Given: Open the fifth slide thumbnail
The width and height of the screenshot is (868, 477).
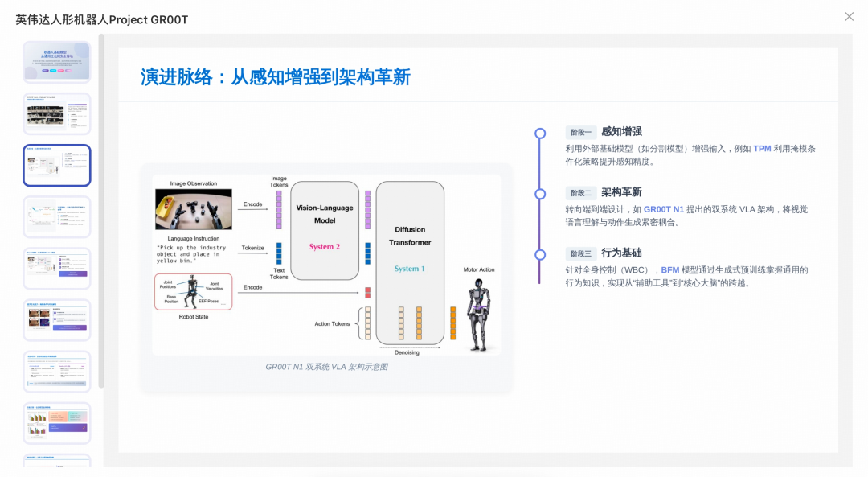Looking at the screenshot, I should tap(57, 268).
